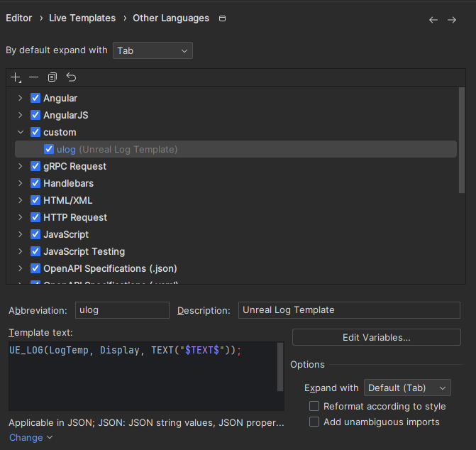The height and width of the screenshot is (450, 476).
Task: Select the 'OpenAPI Specifications (.json)' label
Action: [110, 268]
